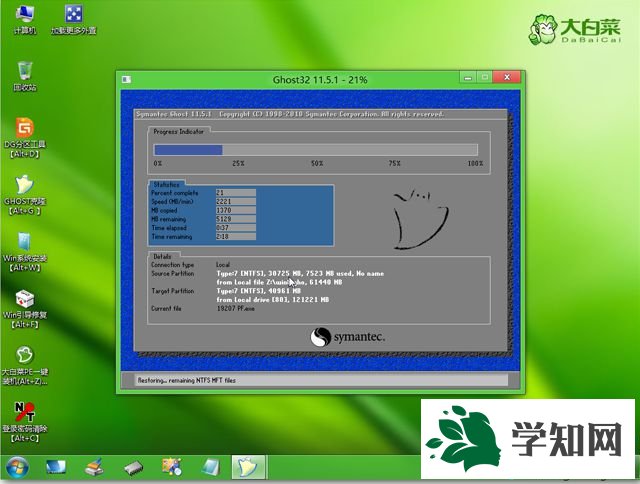Click the Time elapsed value 0:37
This screenshot has height=484, width=640.
pos(236,228)
